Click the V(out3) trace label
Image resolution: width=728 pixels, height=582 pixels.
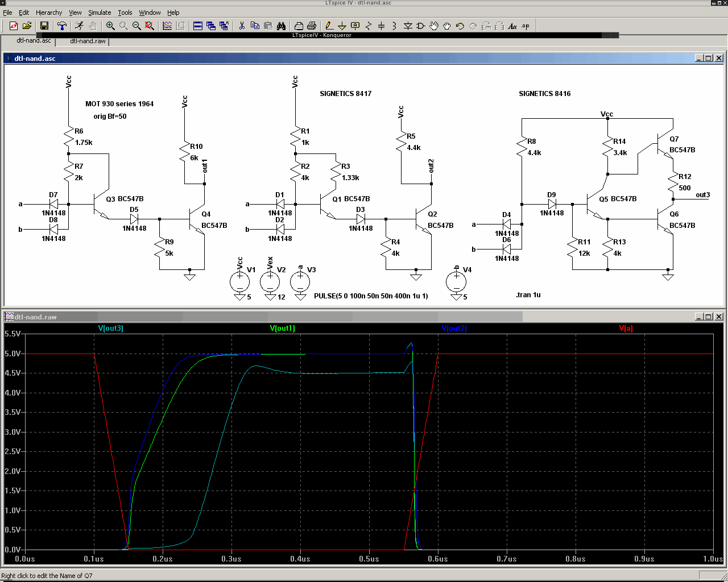tap(110, 328)
